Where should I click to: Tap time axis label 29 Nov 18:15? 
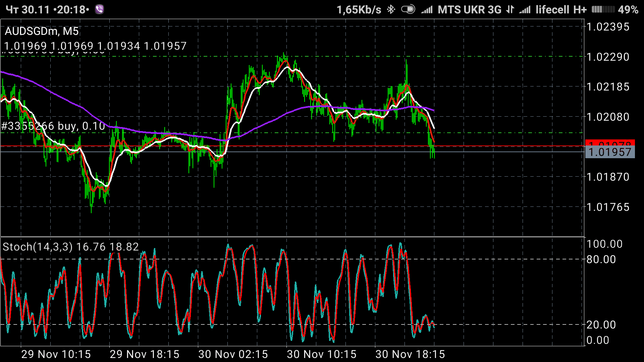[x=145, y=354]
